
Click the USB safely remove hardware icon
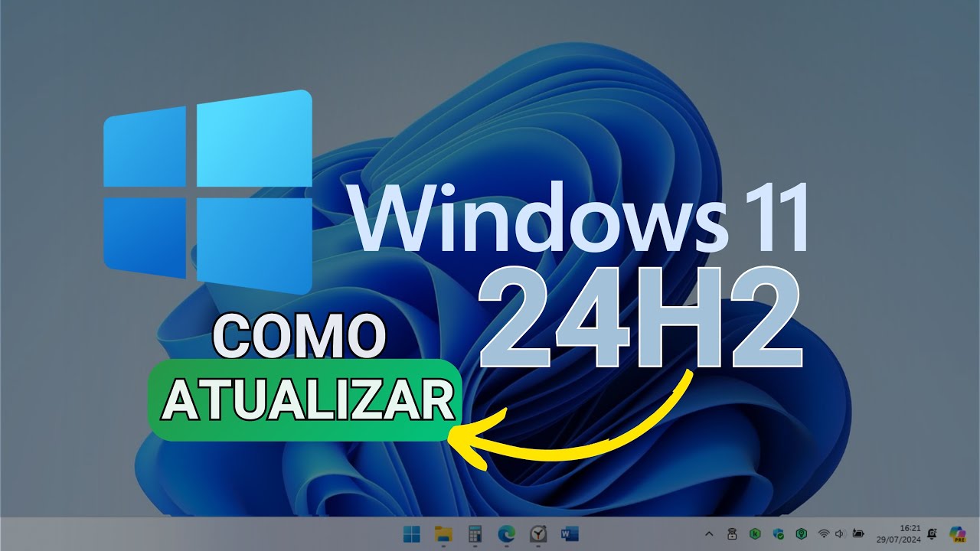[x=732, y=533]
